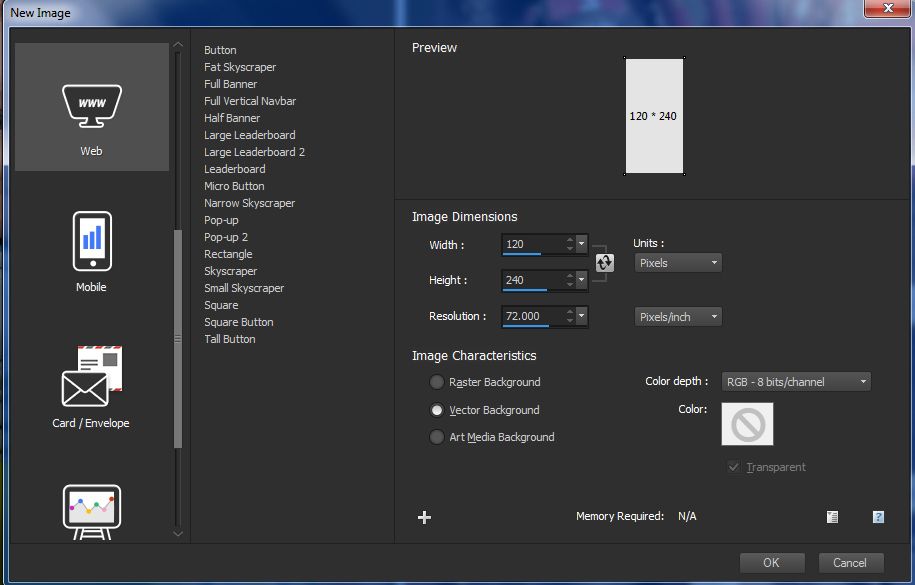Select the Mobile category icon
The image size is (915, 585).
[x=91, y=242]
